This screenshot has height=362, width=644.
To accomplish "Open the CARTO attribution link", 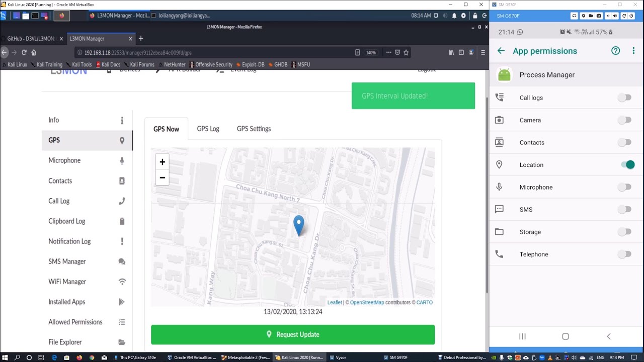I will [x=424, y=303].
